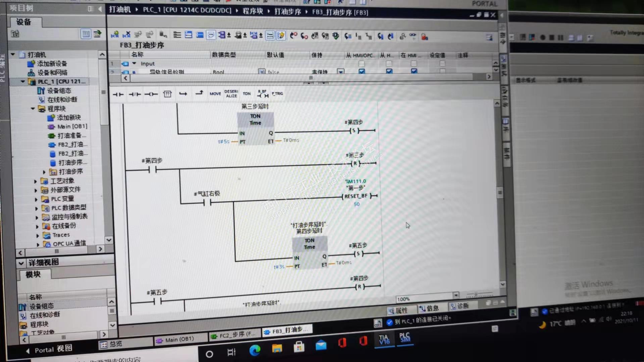Collapse the 打油机 project node
The height and width of the screenshot is (362, 644).
[x=13, y=54]
